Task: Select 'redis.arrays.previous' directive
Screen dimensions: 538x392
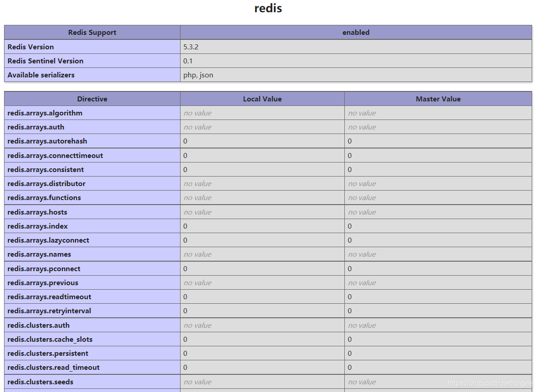Action: tap(43, 283)
